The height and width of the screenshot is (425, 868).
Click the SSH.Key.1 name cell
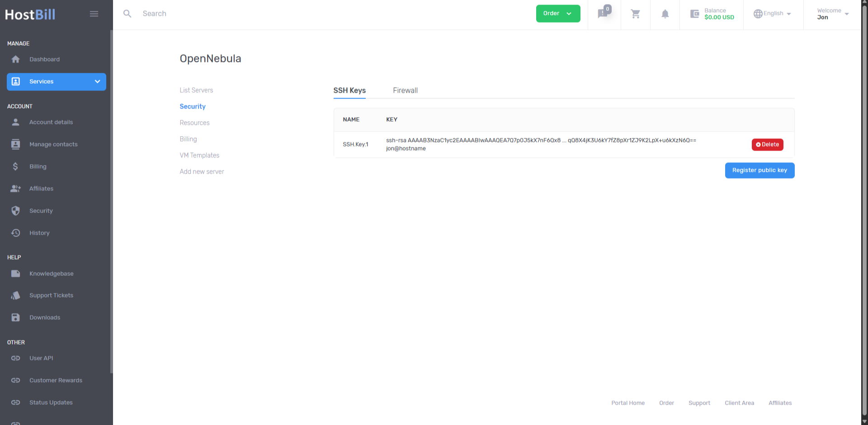point(355,145)
